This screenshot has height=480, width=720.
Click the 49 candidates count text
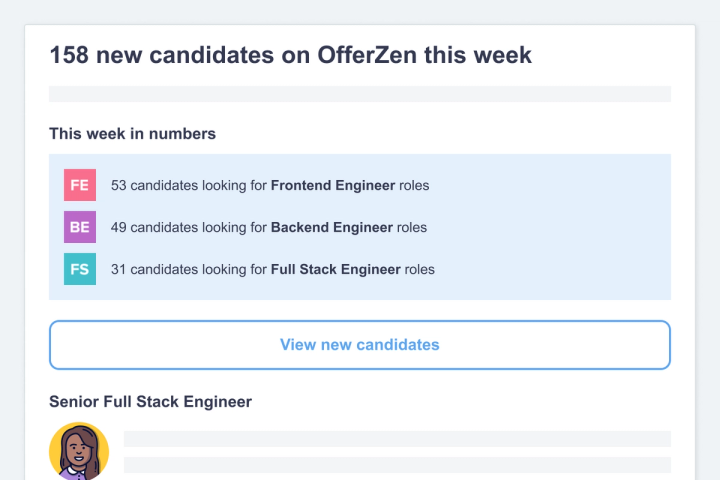(153, 227)
